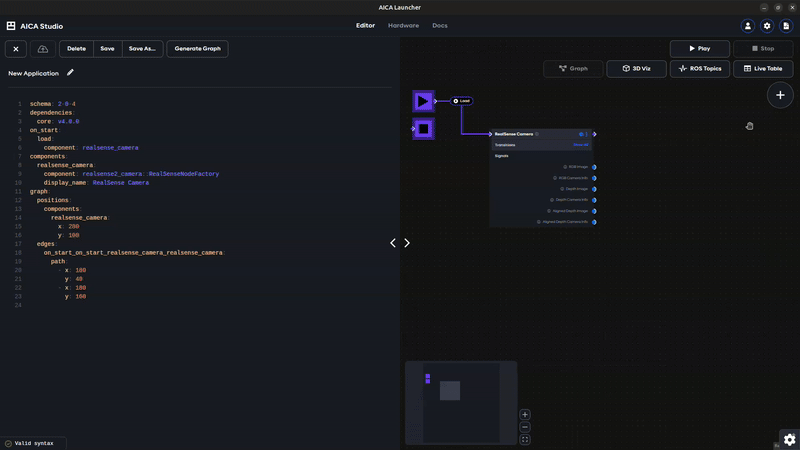
Task: Open Live Table view
Action: click(x=763, y=68)
